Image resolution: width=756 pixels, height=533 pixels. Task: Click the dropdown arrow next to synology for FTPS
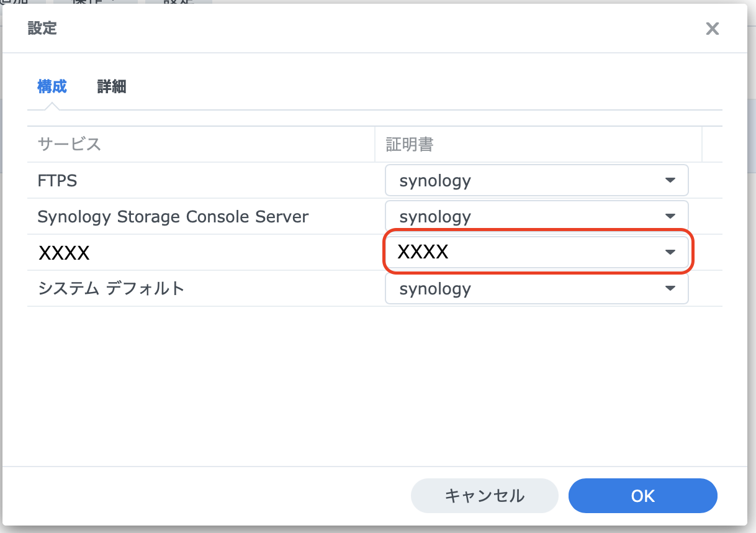click(671, 180)
